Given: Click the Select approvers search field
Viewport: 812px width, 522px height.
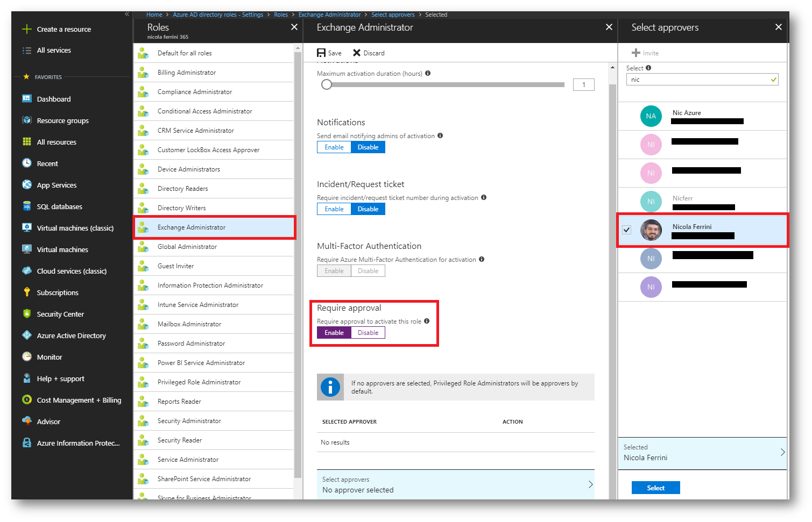Looking at the screenshot, I should tap(702, 80).
